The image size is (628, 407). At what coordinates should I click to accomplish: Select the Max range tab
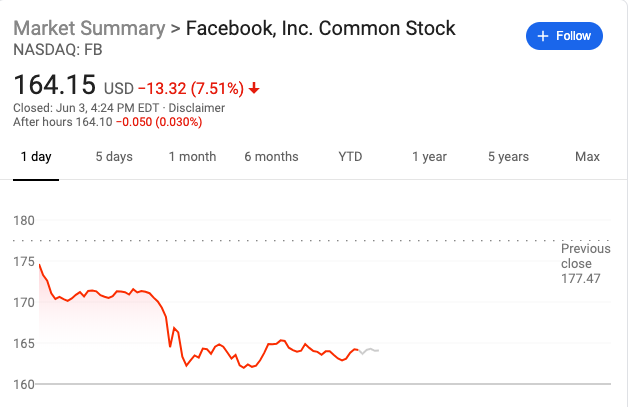[x=587, y=157]
